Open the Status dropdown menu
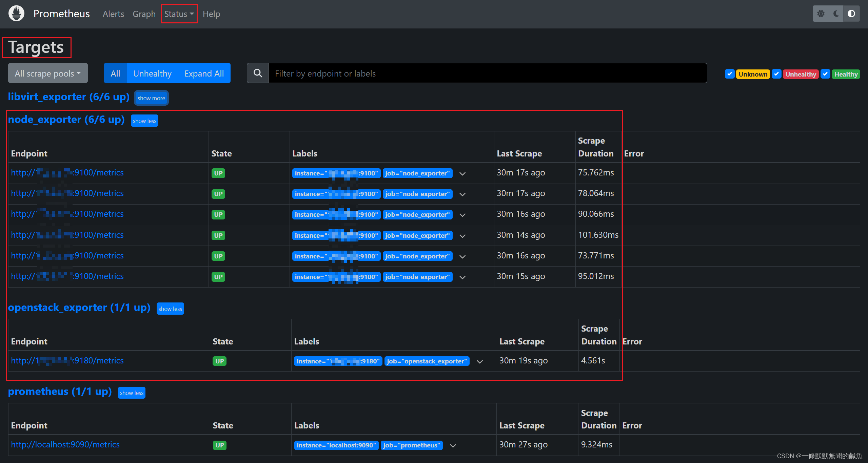The height and width of the screenshot is (463, 868). coord(179,14)
